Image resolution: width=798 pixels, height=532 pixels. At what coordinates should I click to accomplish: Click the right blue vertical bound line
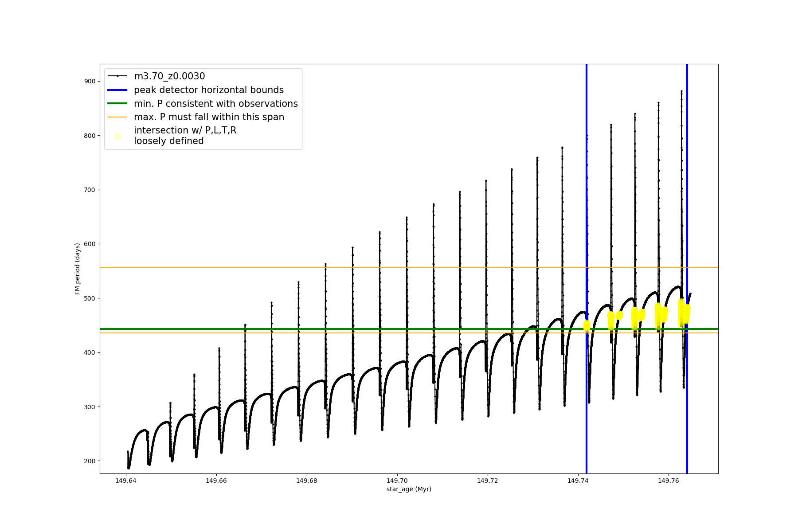point(687,177)
